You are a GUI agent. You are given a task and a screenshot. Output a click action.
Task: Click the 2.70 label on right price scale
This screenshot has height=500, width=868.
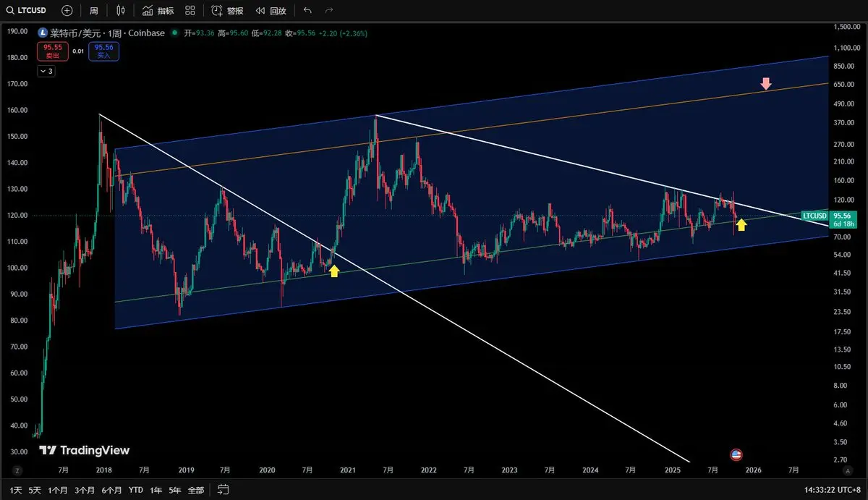841,459
